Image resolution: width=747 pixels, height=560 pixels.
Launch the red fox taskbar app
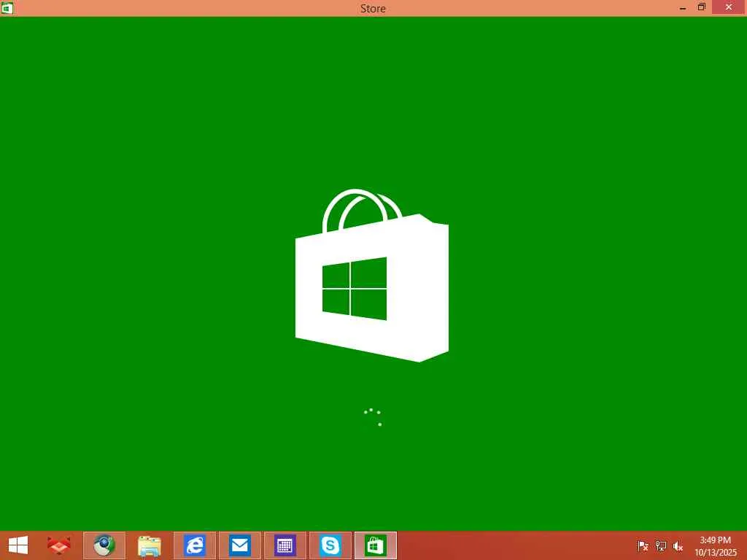coord(59,545)
